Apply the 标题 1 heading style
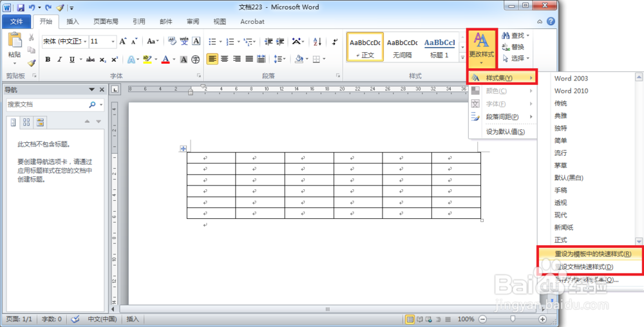The width and height of the screenshot is (644, 327). click(439, 47)
